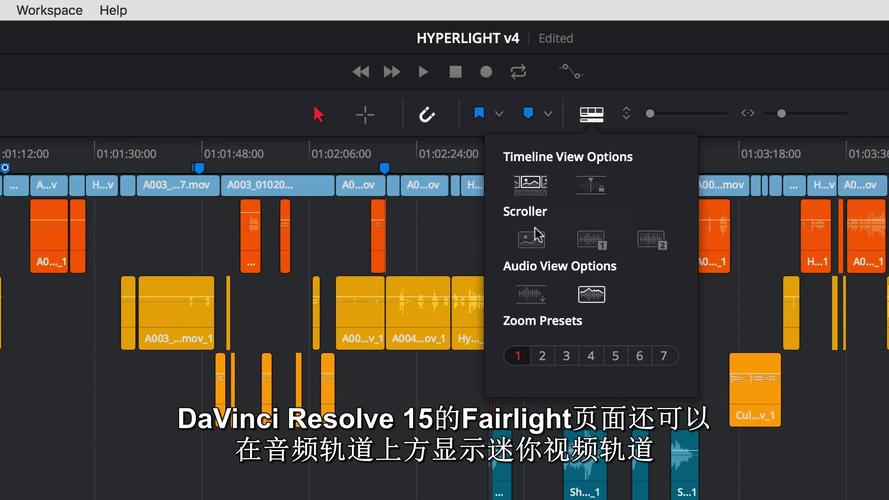Enable the video scroller icon

pyautogui.click(x=531, y=239)
